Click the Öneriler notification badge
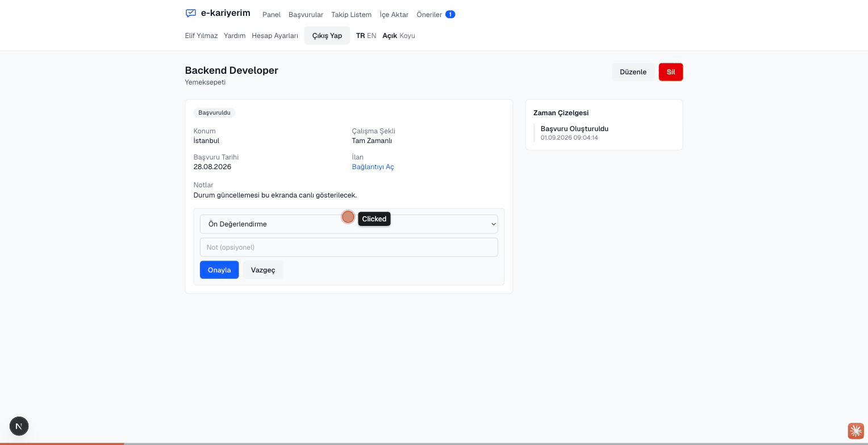 pos(450,14)
